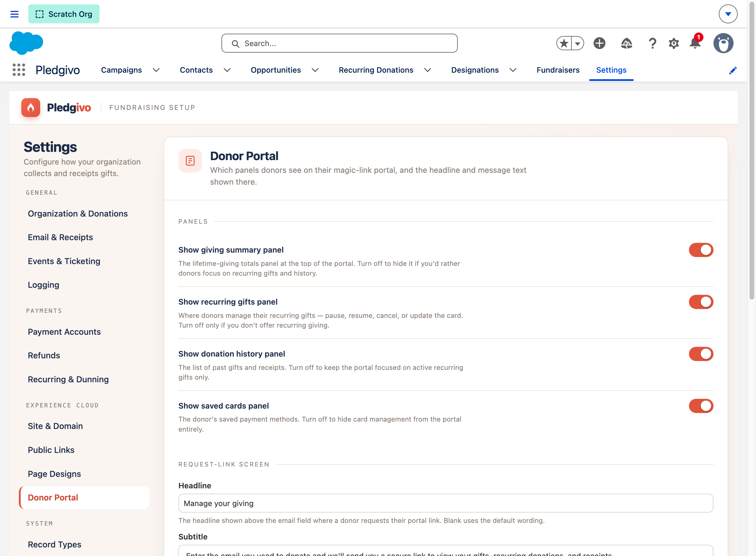Expand the Designations tab chevron

(513, 70)
